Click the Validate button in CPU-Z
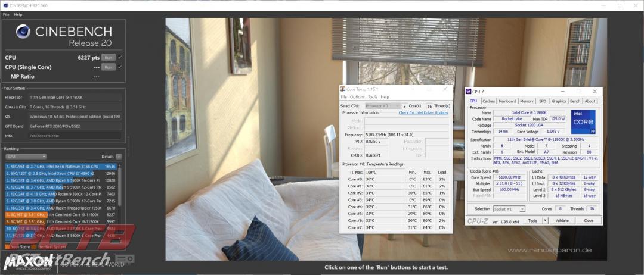The height and width of the screenshot is (275, 644). (562, 220)
